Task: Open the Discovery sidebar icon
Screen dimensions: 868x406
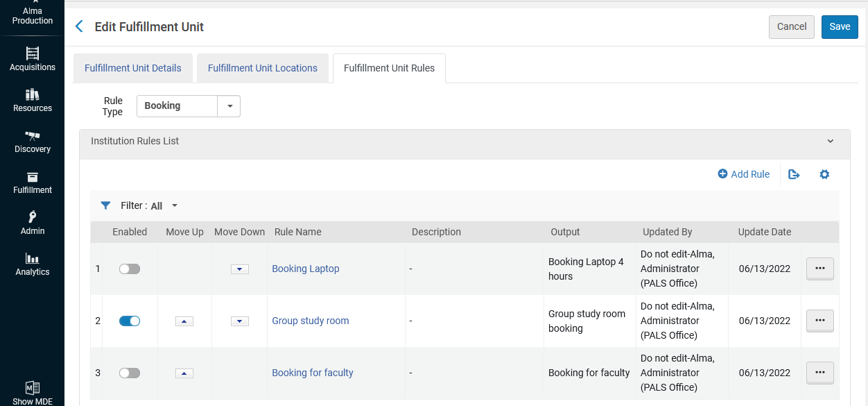Action: pos(32,140)
